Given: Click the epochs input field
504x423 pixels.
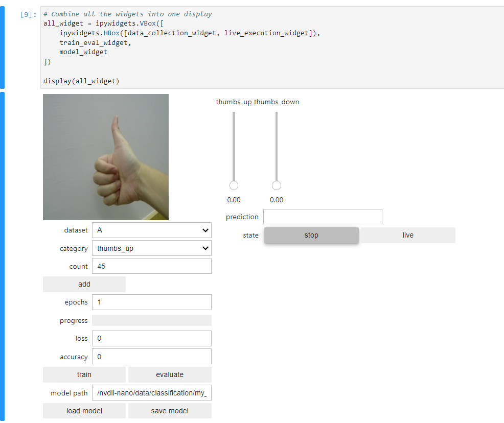Looking at the screenshot, I should [152, 302].
